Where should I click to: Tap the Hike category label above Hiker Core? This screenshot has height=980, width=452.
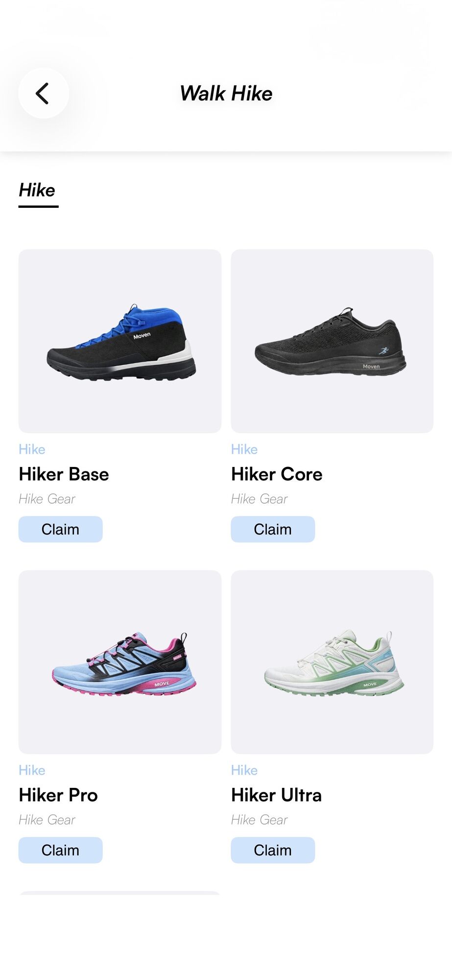[x=244, y=449]
